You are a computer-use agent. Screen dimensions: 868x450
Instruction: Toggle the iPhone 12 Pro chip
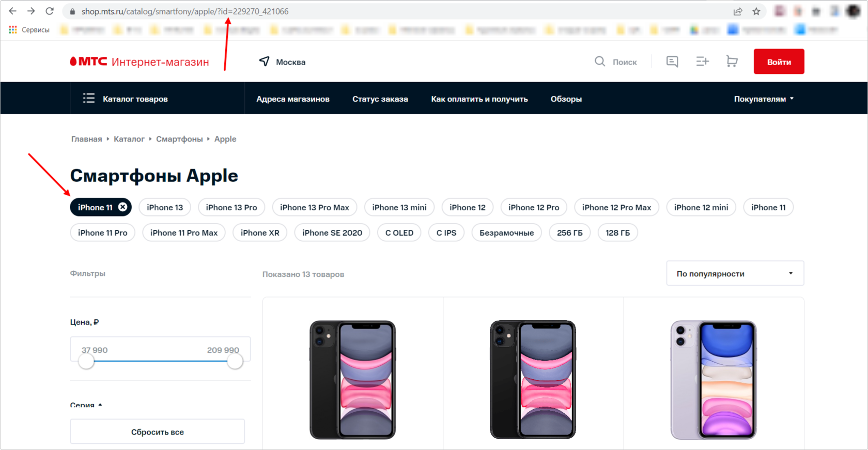(534, 207)
